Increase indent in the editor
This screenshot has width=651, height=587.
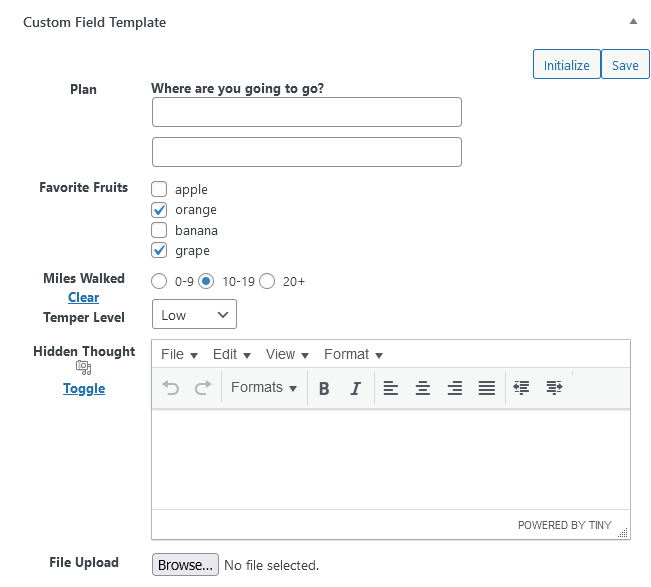[554, 388]
